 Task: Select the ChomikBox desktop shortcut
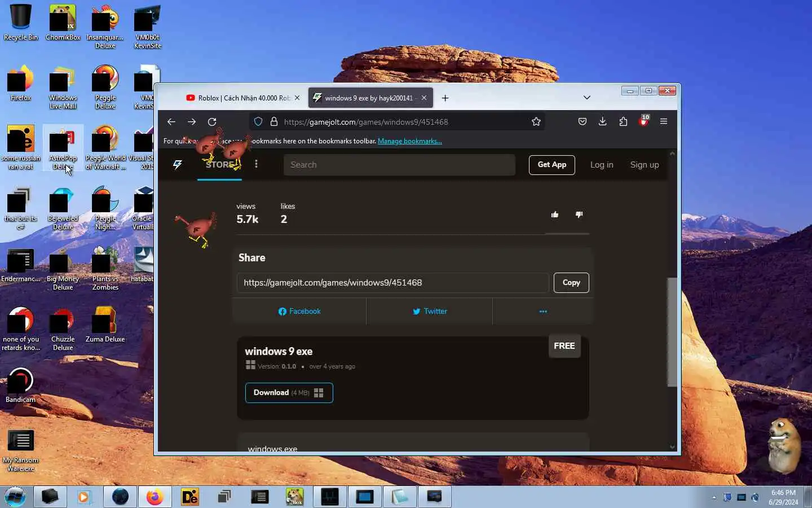click(x=63, y=23)
